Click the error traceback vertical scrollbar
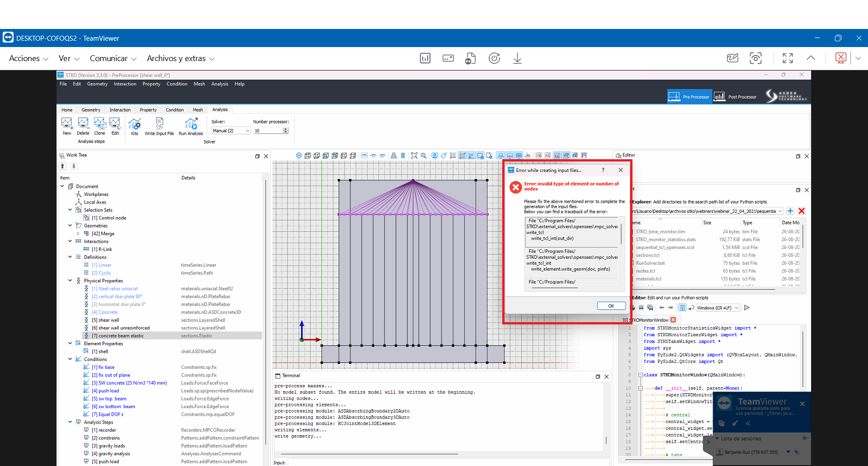868x466 pixels. (621, 233)
